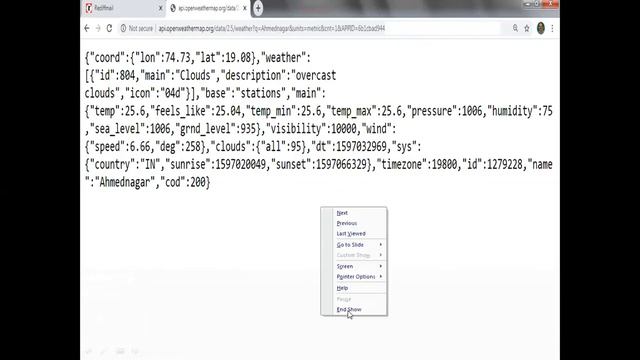Click the "Ahmednagar" text in JSON

pyautogui.click(x=124, y=182)
